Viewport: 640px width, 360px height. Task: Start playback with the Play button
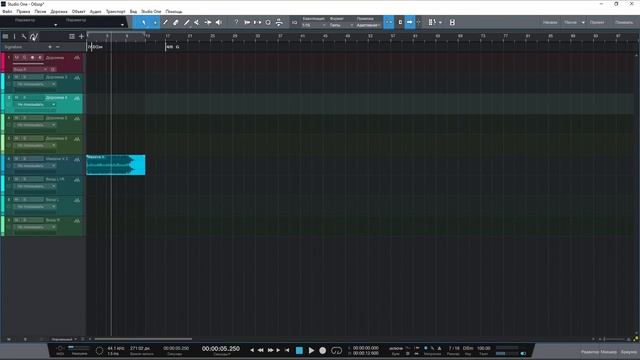[x=311, y=350]
